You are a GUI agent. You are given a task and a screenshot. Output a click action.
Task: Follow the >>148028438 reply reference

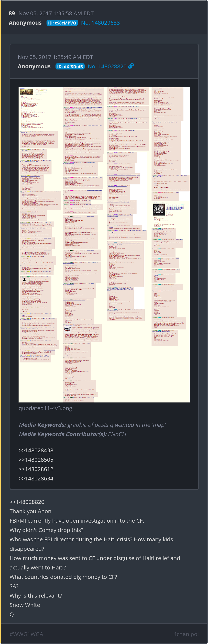36,450
